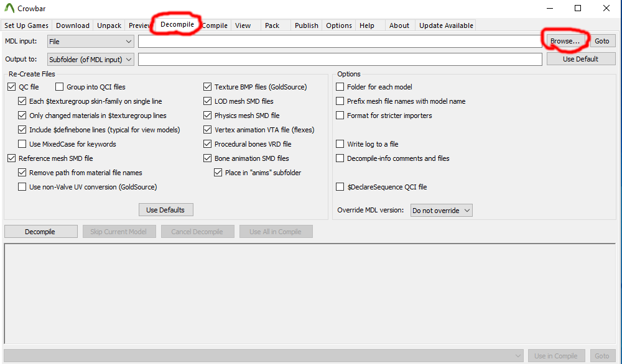Toggle Texture BMP files (GoldSource) checkbox
This screenshot has width=622, height=364.
pyautogui.click(x=208, y=87)
